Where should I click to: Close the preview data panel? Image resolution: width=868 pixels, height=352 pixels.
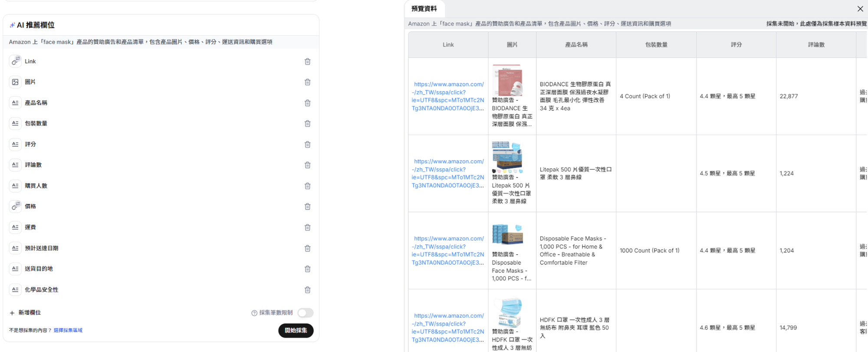pyautogui.click(x=860, y=9)
